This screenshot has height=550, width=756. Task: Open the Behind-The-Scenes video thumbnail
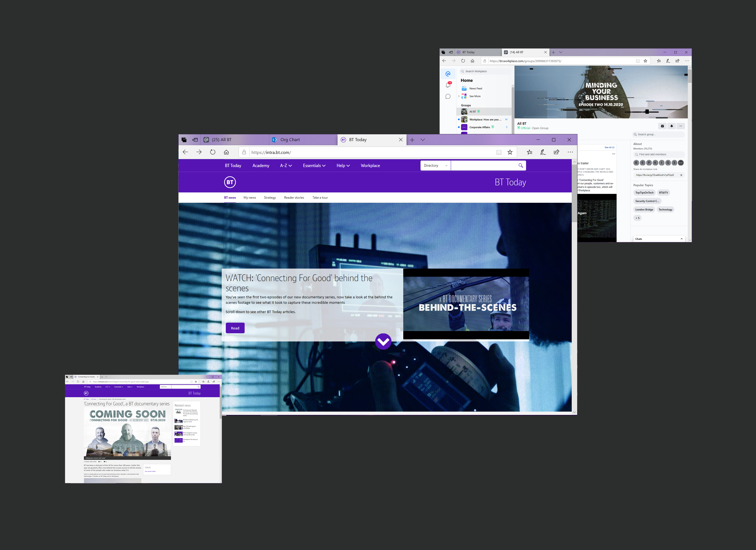coord(466,304)
